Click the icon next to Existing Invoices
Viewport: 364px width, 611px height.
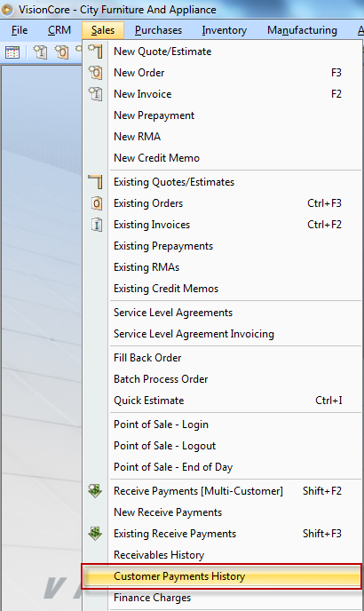[97, 225]
